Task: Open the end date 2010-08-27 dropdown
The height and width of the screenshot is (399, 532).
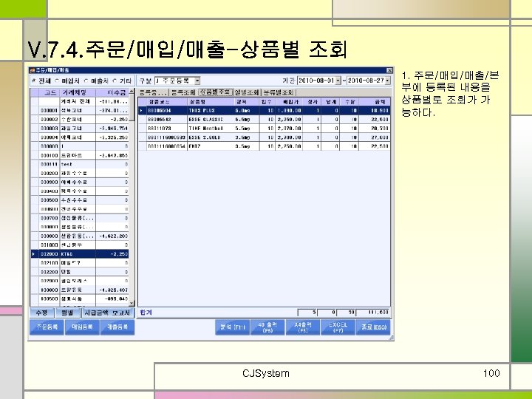Action: (x=387, y=81)
